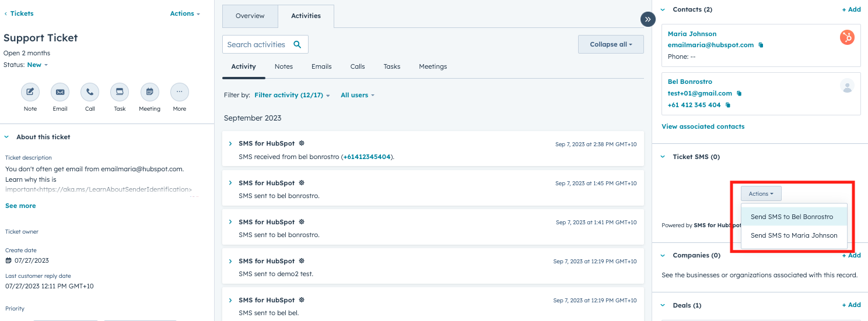The image size is (868, 321).
Task: Switch to the Meetings sub-tab
Action: pyautogui.click(x=433, y=66)
